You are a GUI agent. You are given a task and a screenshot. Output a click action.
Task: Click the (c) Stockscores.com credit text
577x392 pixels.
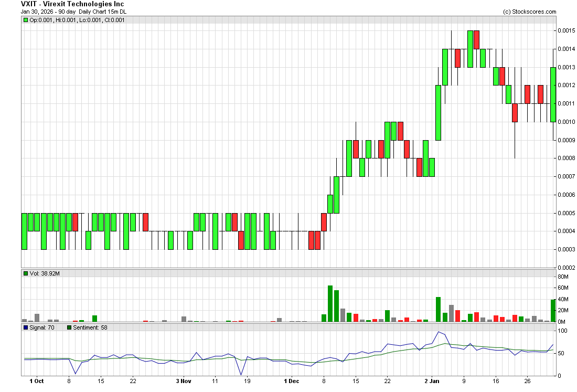click(x=530, y=12)
